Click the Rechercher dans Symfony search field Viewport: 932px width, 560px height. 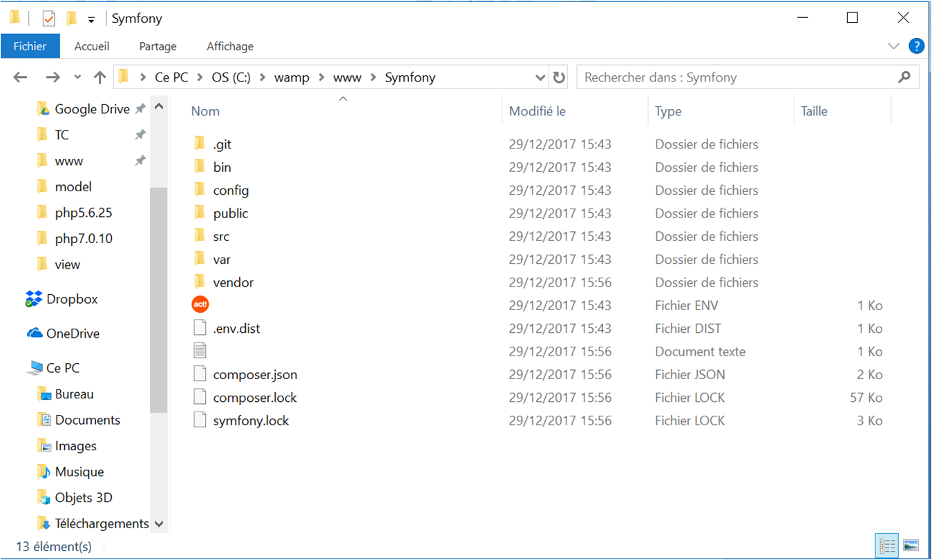[736, 77]
